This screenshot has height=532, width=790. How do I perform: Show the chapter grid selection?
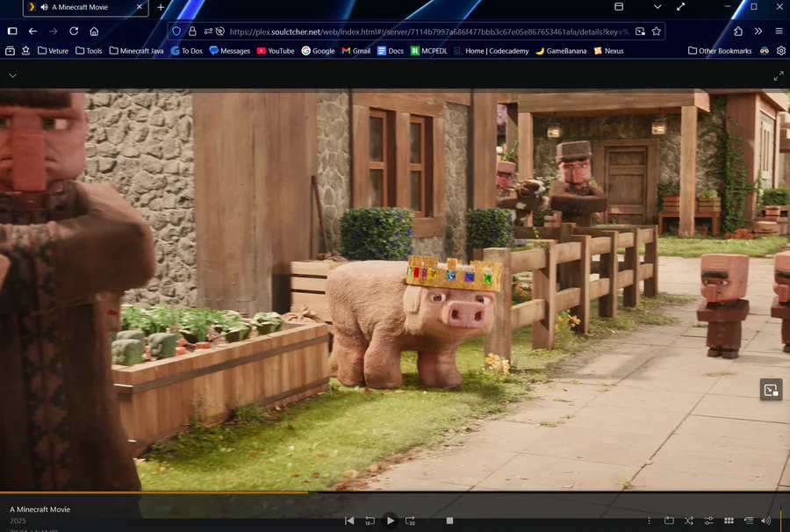click(x=729, y=521)
